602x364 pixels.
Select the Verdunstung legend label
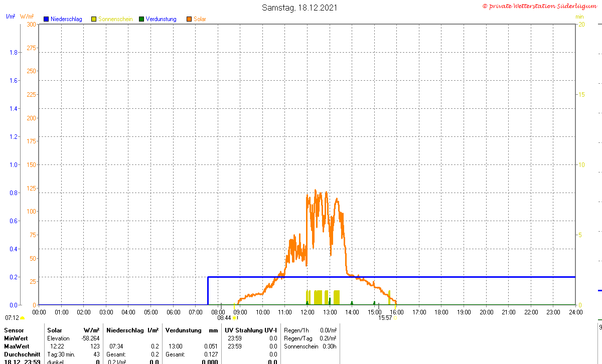tap(161, 19)
